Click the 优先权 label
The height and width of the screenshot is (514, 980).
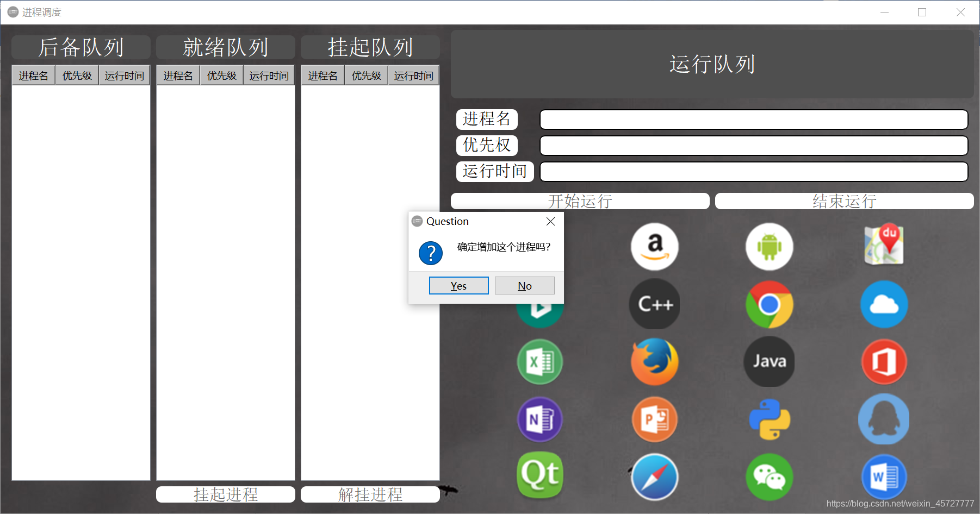coord(487,145)
